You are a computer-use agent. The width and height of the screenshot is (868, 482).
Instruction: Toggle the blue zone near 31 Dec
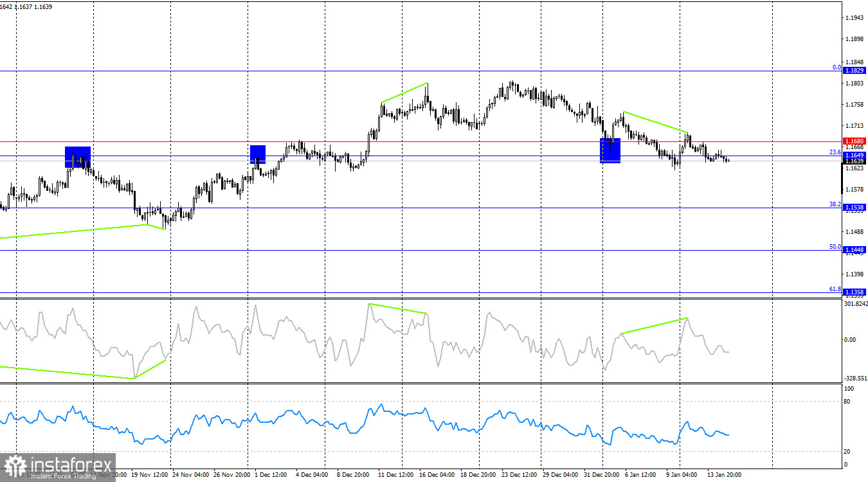click(x=610, y=151)
